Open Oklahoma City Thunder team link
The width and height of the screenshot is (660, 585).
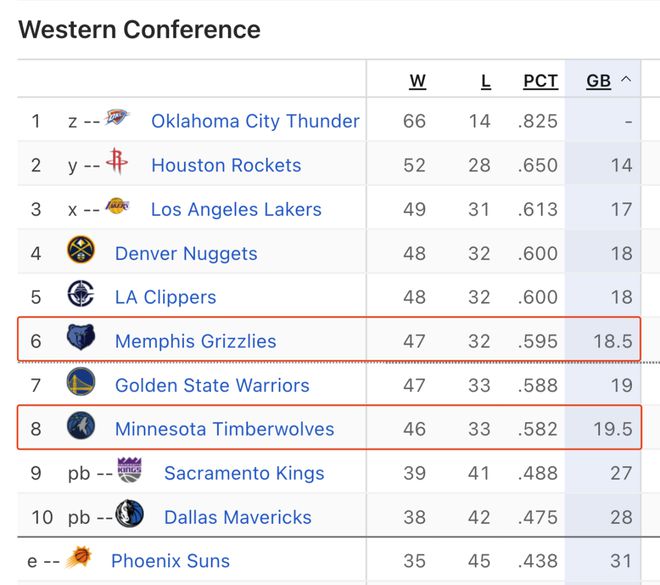255,121
